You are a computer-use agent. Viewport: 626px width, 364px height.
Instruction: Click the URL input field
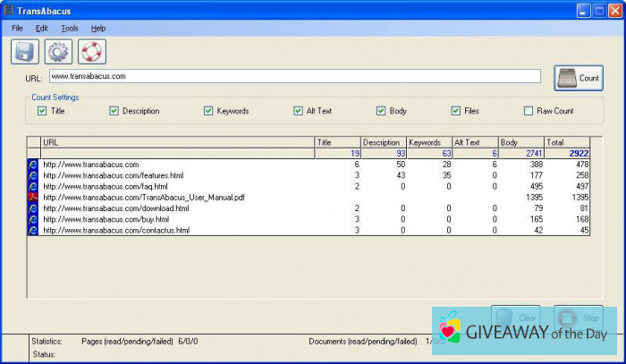[294, 77]
